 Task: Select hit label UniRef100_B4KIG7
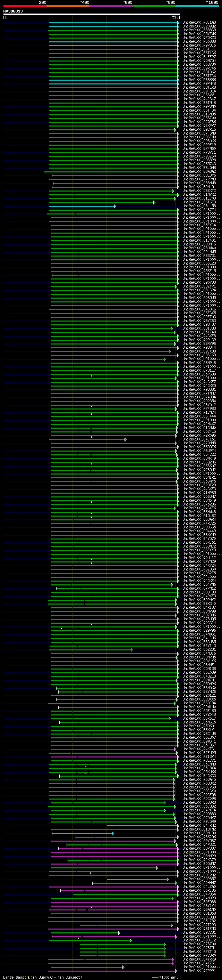[199, 608]
